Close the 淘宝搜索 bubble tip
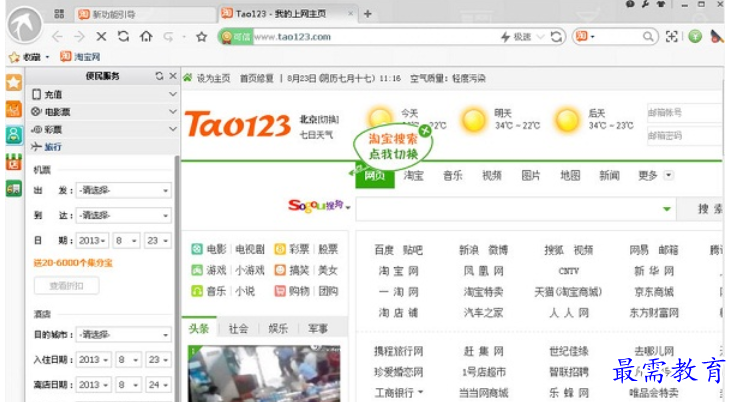This screenshot has height=402, width=734. [425, 131]
